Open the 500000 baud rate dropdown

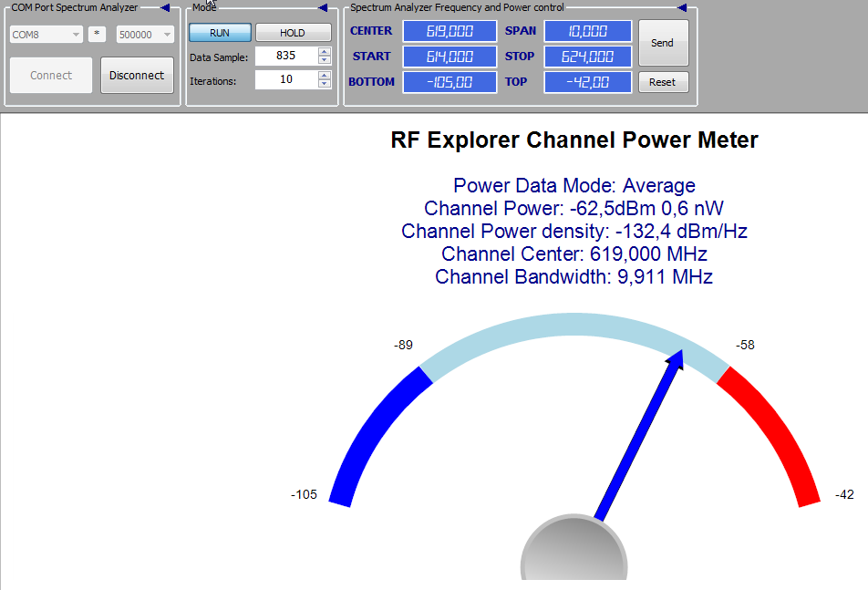point(145,35)
